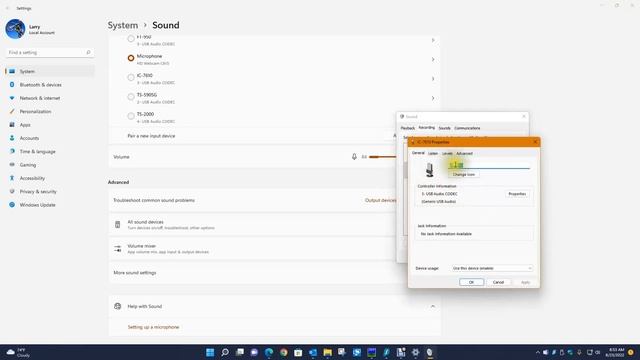Click Larry's profile picture
The width and height of the screenshot is (640, 360).
tap(15, 29)
